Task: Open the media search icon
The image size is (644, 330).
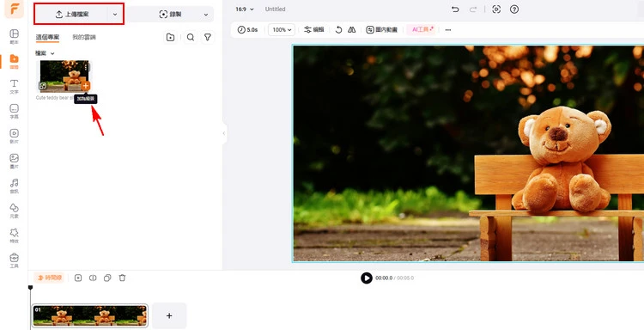Action: point(191,38)
